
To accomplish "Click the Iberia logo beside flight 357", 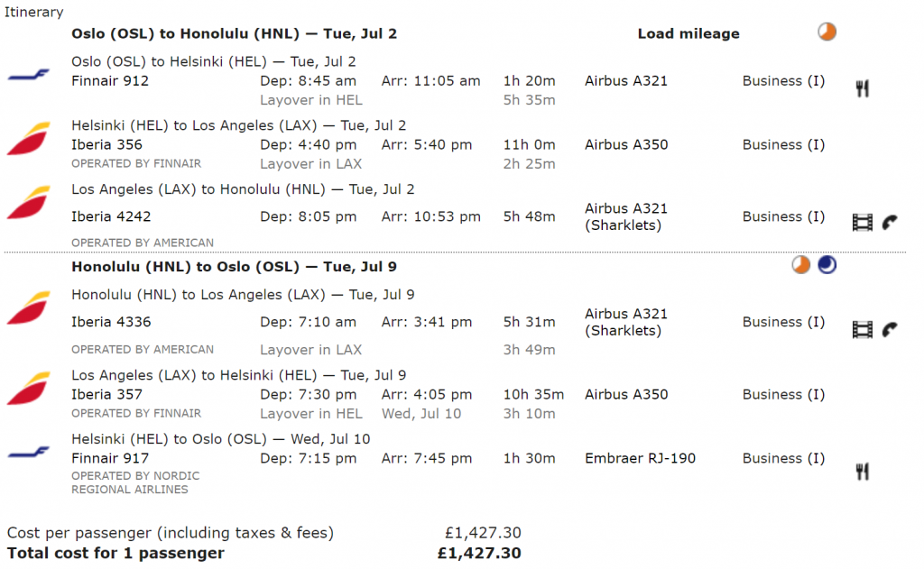I will coord(28,388).
